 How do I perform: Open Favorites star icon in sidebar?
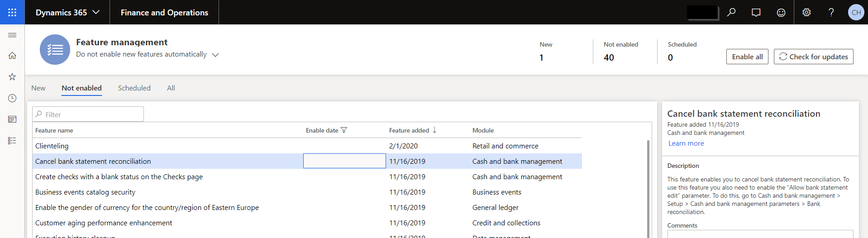tap(12, 77)
